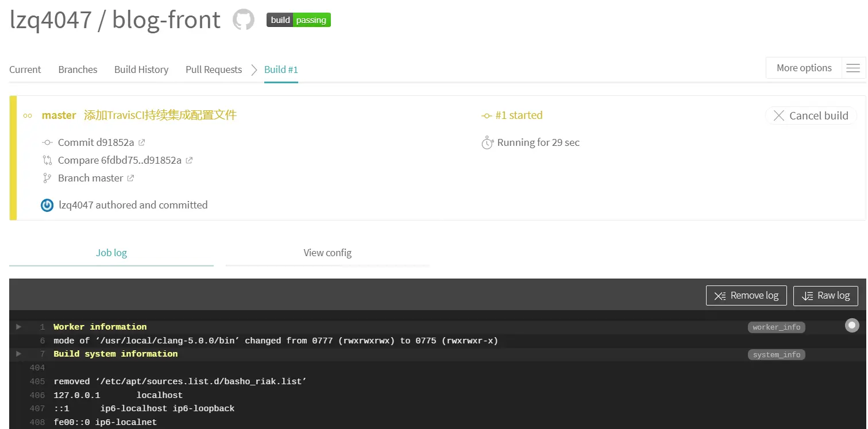Click the build status icon before #1 started
The width and height of the screenshot is (868, 429).
[x=487, y=115]
